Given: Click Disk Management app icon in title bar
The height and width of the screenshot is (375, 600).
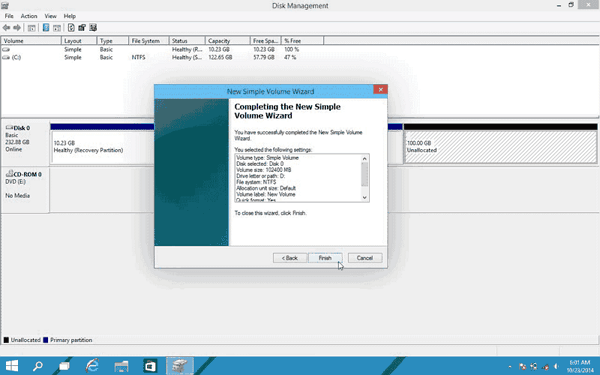Looking at the screenshot, I should tap(5, 5).
